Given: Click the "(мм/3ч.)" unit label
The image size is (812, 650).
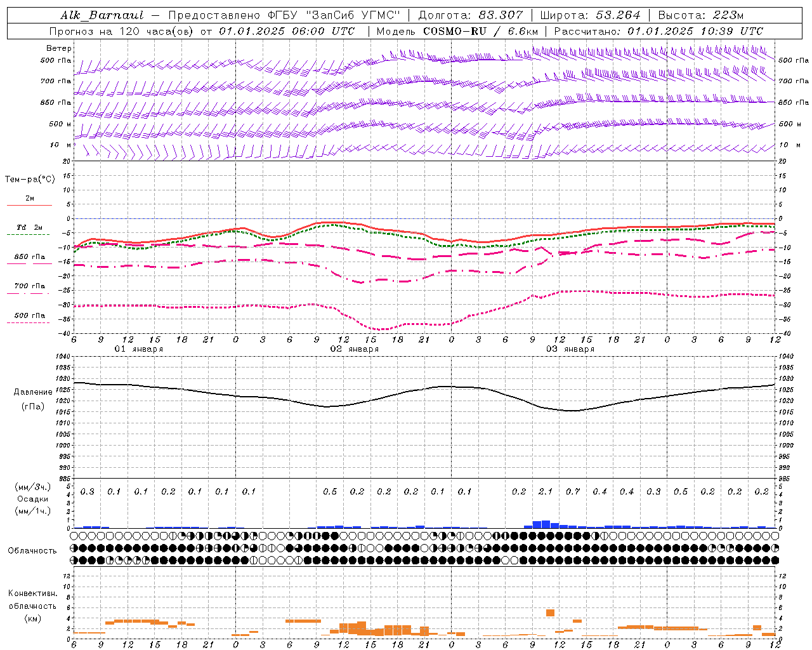Looking at the screenshot, I should tap(33, 487).
